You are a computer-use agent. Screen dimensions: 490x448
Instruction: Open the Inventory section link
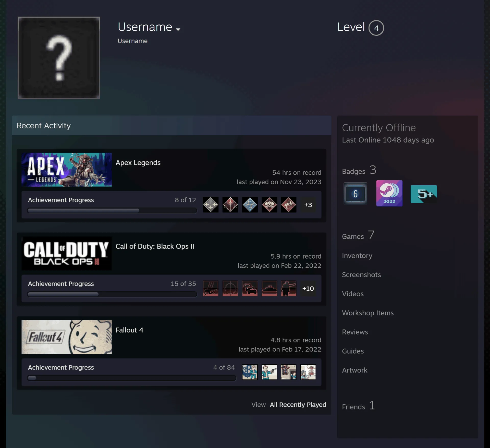click(357, 255)
